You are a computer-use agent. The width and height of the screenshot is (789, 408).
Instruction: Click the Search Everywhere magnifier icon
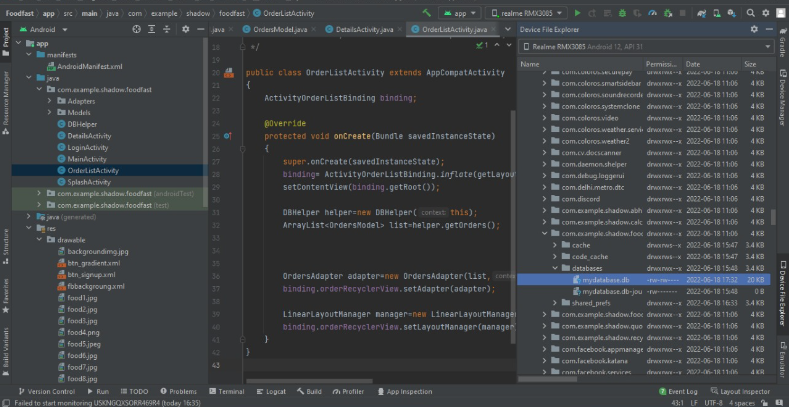tap(750, 13)
